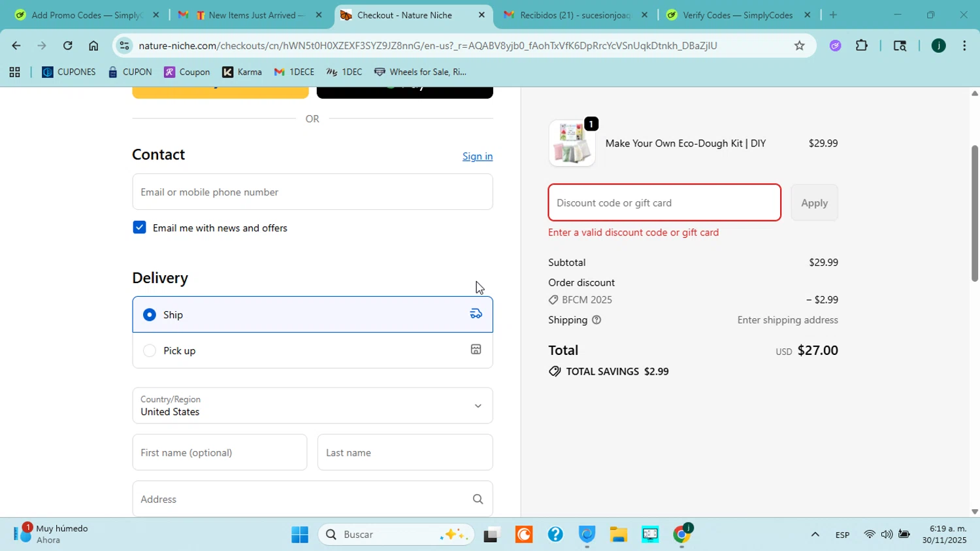Viewport: 980px width, 551px height.
Task: Open the clock and date panel
Action: pyautogui.click(x=944, y=535)
